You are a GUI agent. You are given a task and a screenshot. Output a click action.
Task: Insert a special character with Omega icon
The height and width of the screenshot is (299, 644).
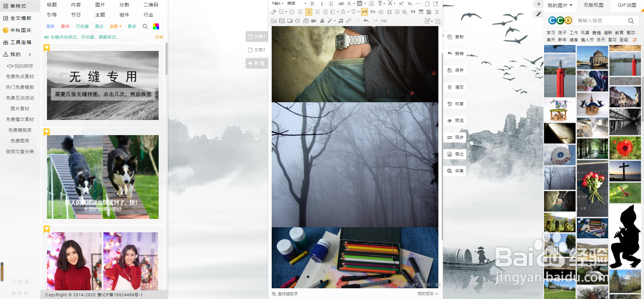tap(389, 12)
